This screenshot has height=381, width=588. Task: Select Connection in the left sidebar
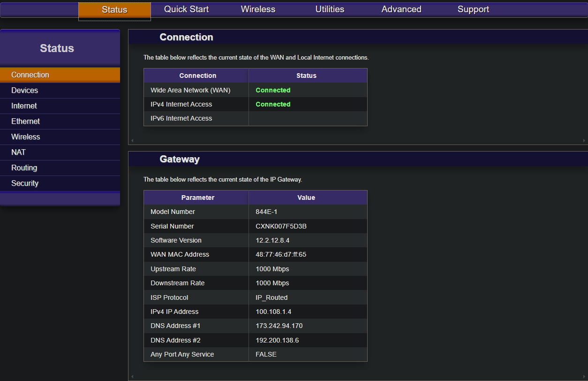[30, 75]
